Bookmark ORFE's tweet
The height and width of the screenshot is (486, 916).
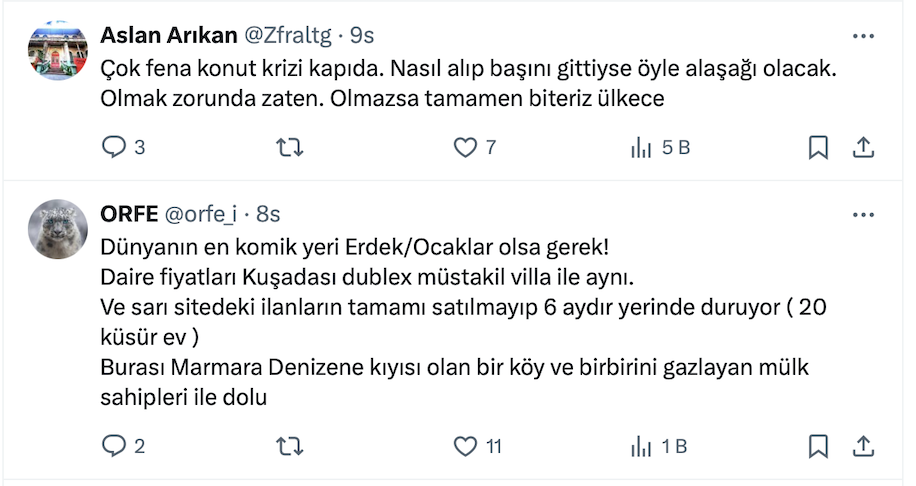[818, 446]
